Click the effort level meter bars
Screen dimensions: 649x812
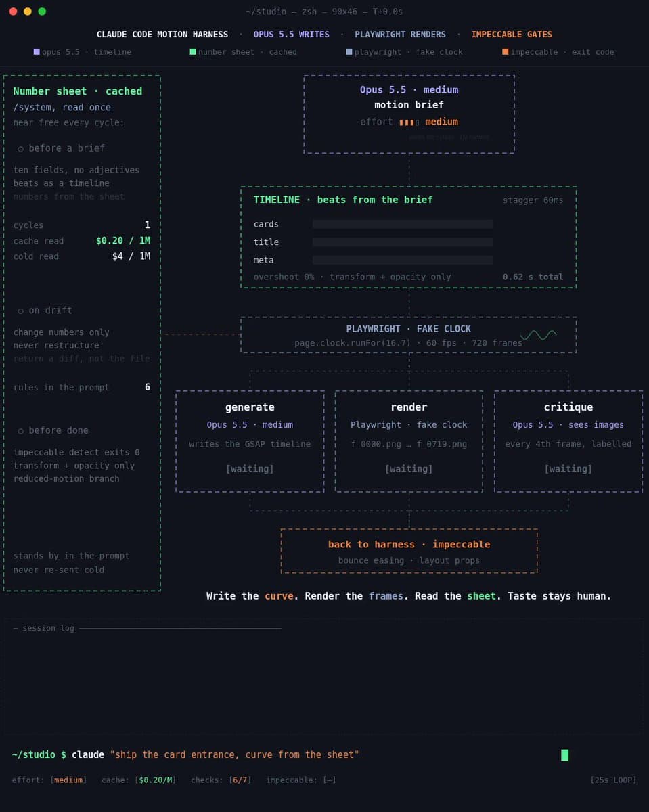[409, 122]
